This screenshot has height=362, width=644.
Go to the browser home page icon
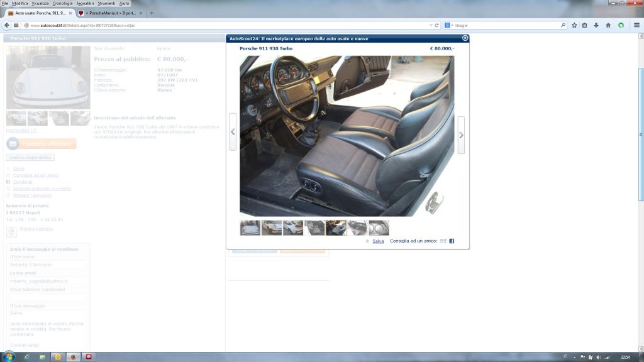pos(608,25)
